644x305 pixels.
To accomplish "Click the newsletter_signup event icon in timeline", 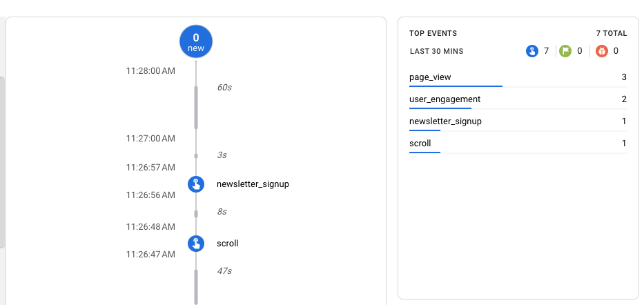I will click(196, 184).
